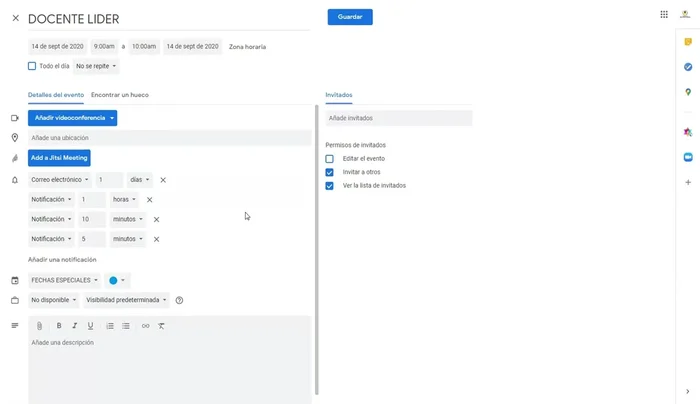Image resolution: width=700 pixels, height=404 pixels.
Task: Uncheck Ver la lista de invitados
Action: (x=329, y=186)
